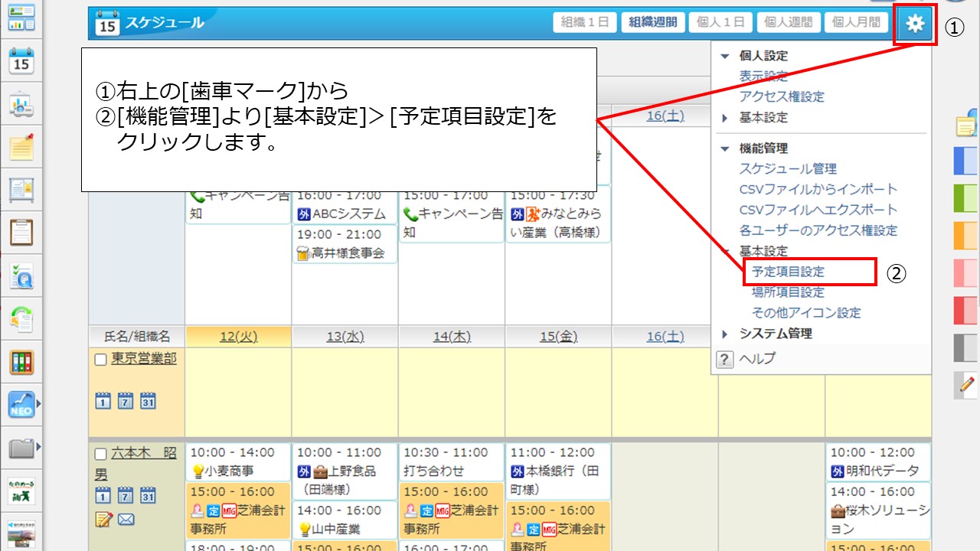Click the gray folder icon in sidebar
The height and width of the screenshot is (551, 980).
21,448
